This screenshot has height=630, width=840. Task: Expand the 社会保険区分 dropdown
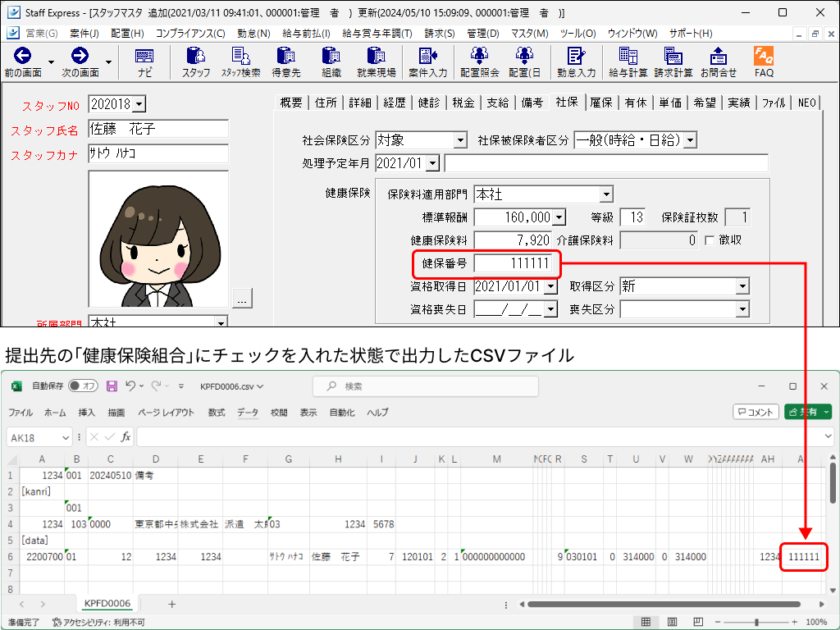click(460, 140)
